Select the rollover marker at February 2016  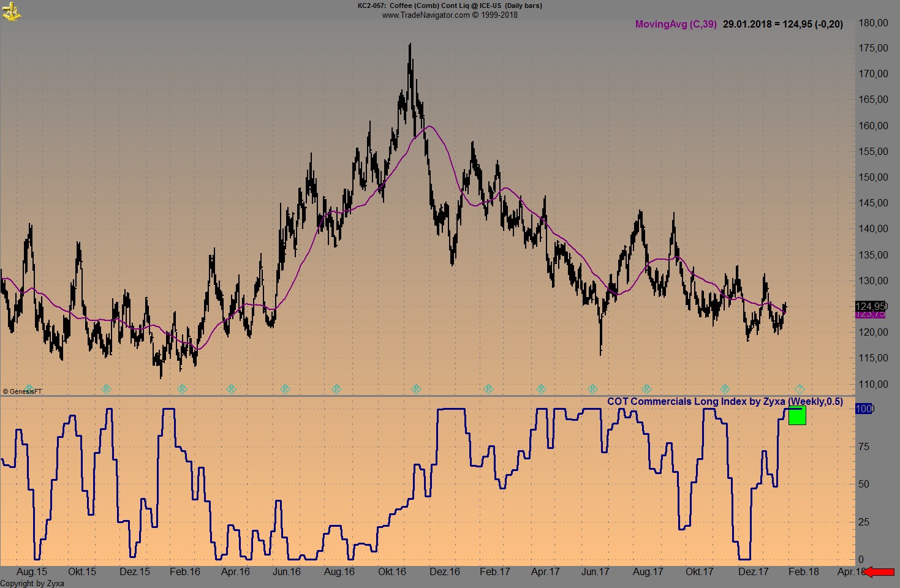182,389
